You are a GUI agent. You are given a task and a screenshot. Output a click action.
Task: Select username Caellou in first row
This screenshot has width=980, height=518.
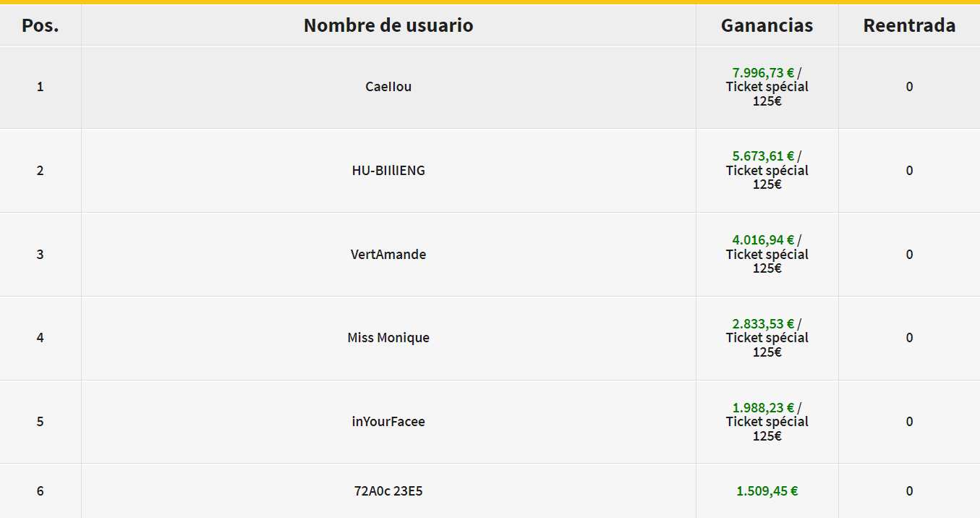pyautogui.click(x=388, y=87)
